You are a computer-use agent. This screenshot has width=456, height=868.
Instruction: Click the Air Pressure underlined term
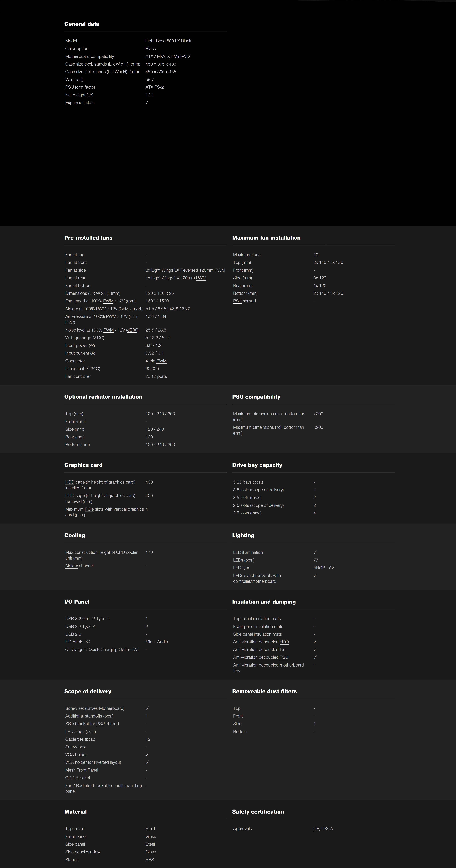pos(77,317)
